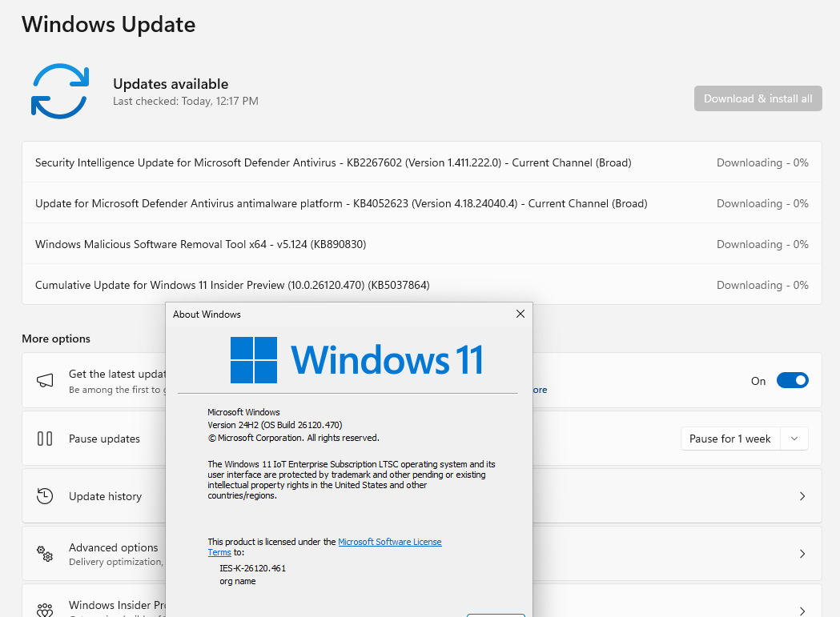The width and height of the screenshot is (840, 617).
Task: Expand the Advanced options row chevron
Action: [x=802, y=553]
